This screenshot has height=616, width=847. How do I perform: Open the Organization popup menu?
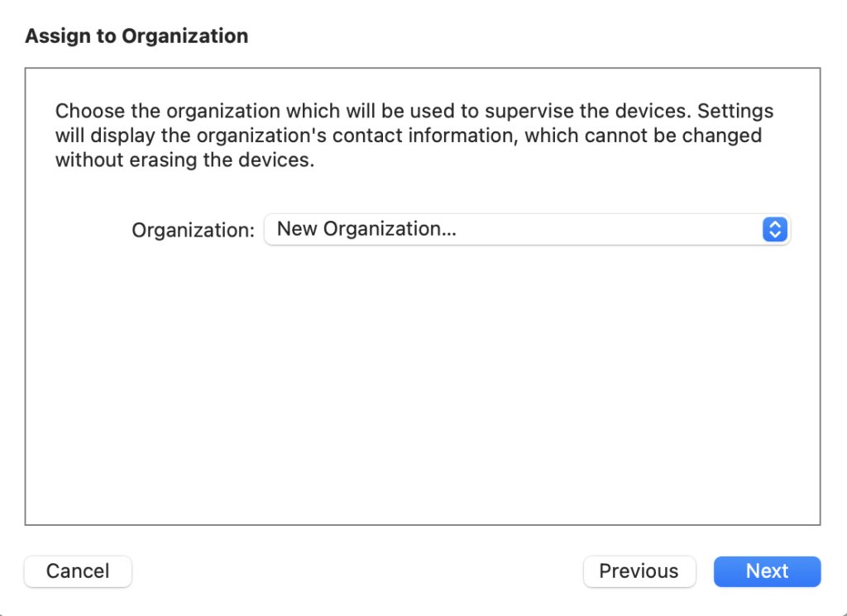click(527, 229)
